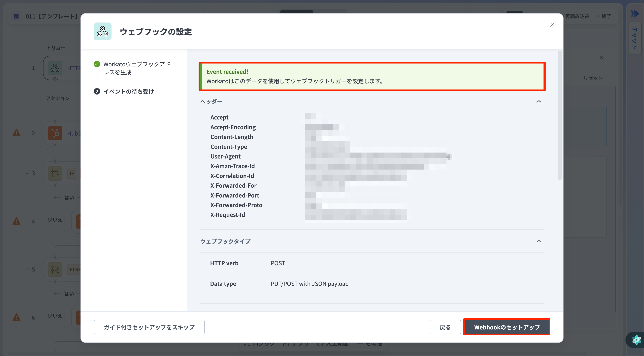
Task: Click the IF condition icon in step 3
Action: point(55,173)
